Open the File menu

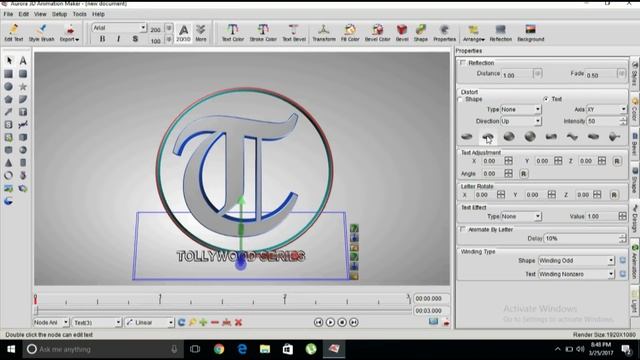click(x=8, y=14)
